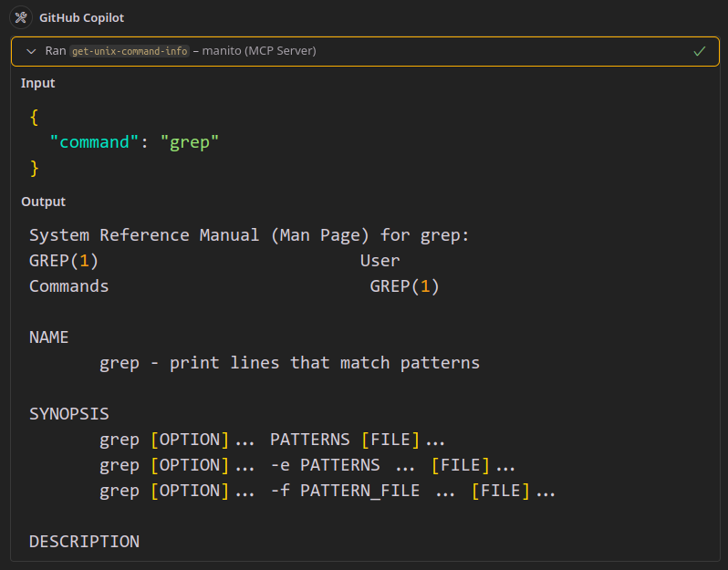Screen dimensions: 728x570
Task: Click the "command" JSON key
Action: pyautogui.click(x=94, y=142)
